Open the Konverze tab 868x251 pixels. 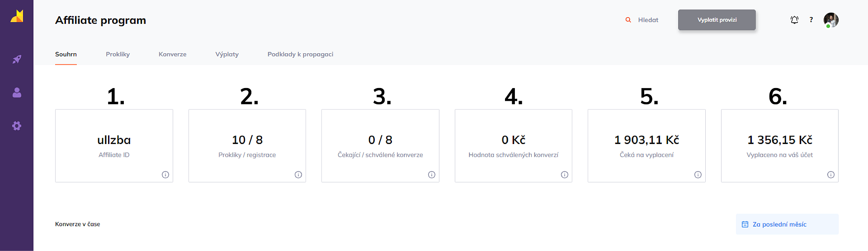pos(172,54)
